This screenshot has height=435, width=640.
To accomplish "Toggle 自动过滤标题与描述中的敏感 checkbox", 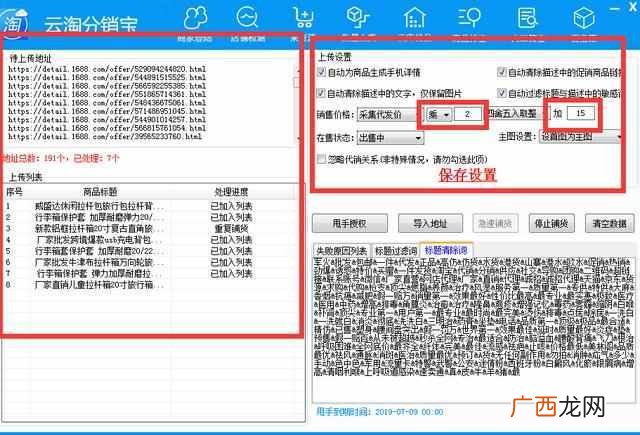I will click(x=502, y=93).
